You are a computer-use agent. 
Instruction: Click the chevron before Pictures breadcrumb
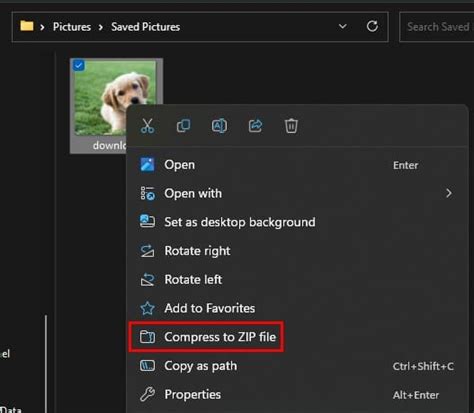tap(42, 27)
